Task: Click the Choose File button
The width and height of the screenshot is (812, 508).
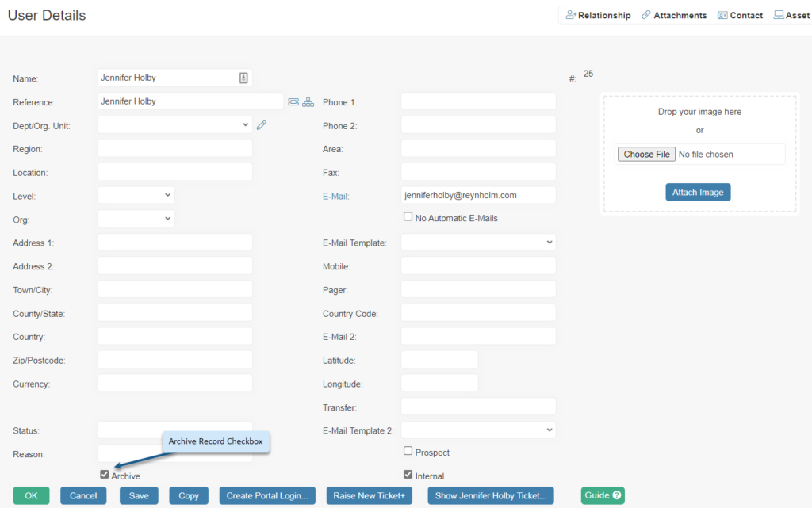Action: coord(646,155)
